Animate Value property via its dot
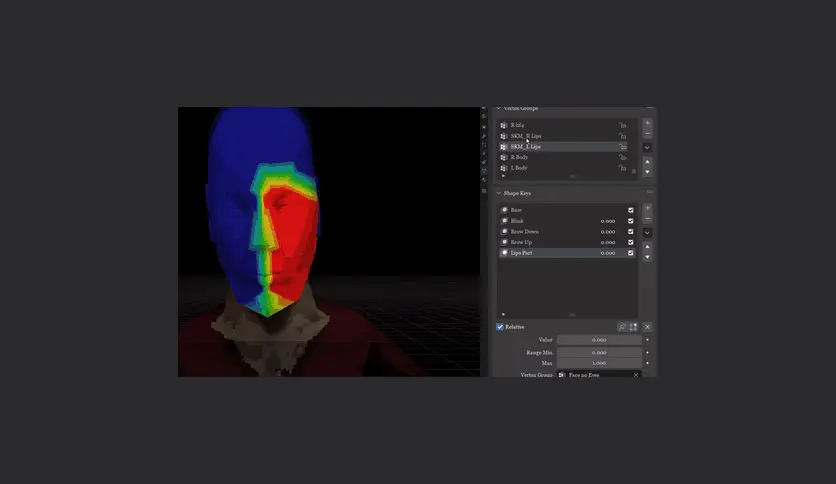Viewport: 836px width, 484px height. pyautogui.click(x=647, y=340)
